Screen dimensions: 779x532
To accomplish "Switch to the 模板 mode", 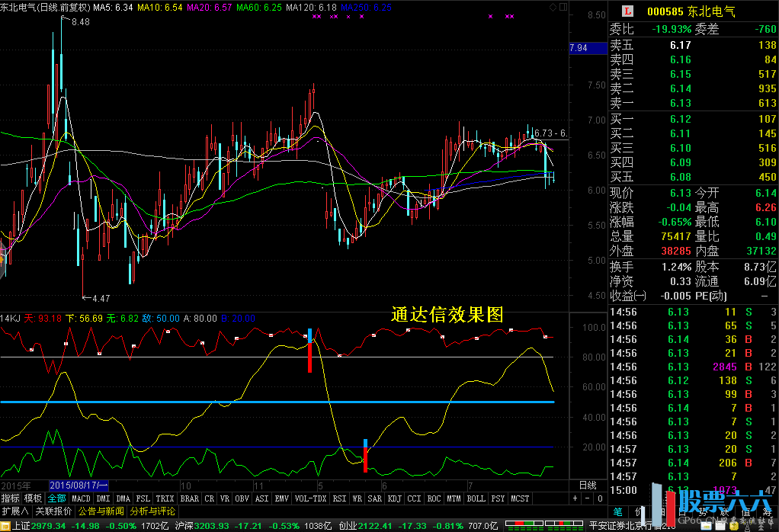I will pyautogui.click(x=34, y=498).
